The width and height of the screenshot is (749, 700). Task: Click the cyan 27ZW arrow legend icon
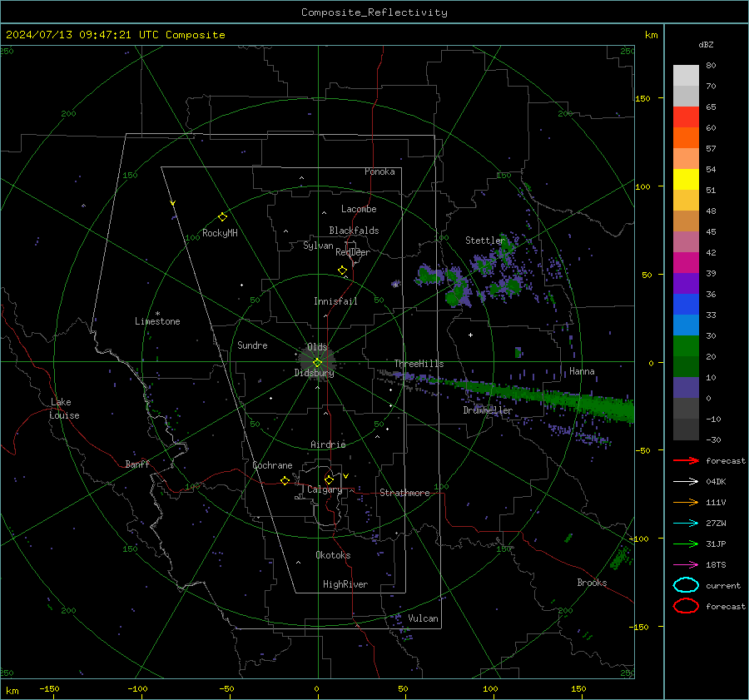pos(686,524)
